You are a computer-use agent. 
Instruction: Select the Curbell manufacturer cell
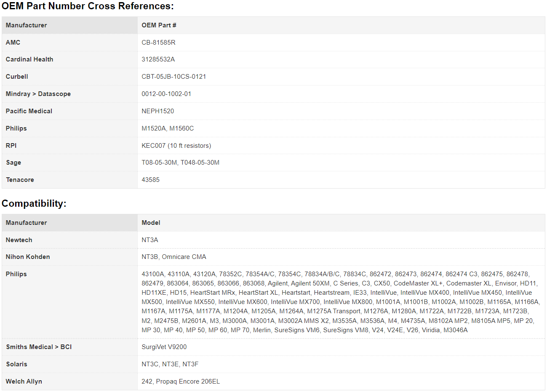coord(69,77)
